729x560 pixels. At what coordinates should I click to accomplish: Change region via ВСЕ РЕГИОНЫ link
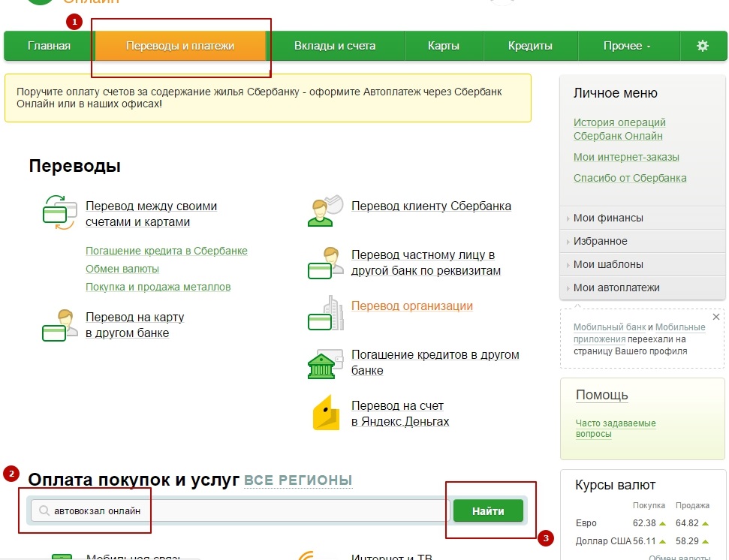coord(298,480)
